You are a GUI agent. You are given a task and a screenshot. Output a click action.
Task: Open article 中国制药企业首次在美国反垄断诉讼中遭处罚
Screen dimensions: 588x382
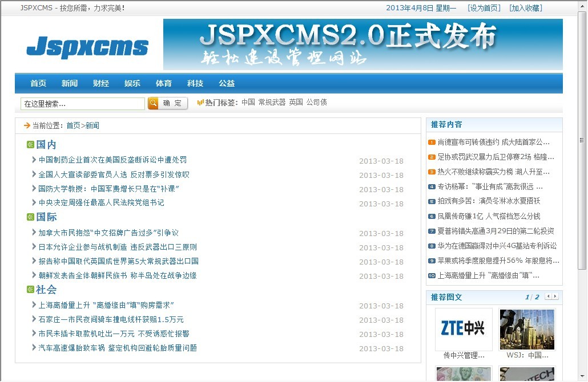(x=112, y=160)
